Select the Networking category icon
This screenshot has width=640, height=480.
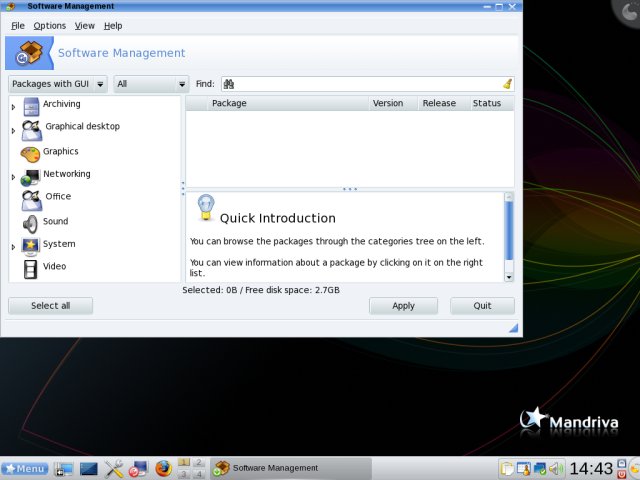(30, 178)
